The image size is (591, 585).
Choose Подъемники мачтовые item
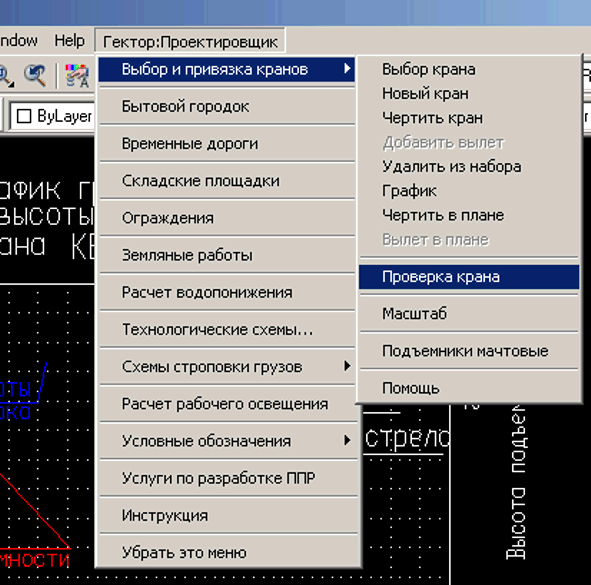(x=469, y=351)
